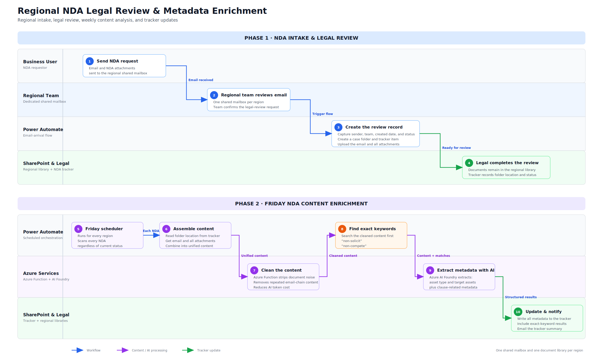Select the 'Create the review record' heading
Viewport: 603px width, 364px height.
pos(374,127)
